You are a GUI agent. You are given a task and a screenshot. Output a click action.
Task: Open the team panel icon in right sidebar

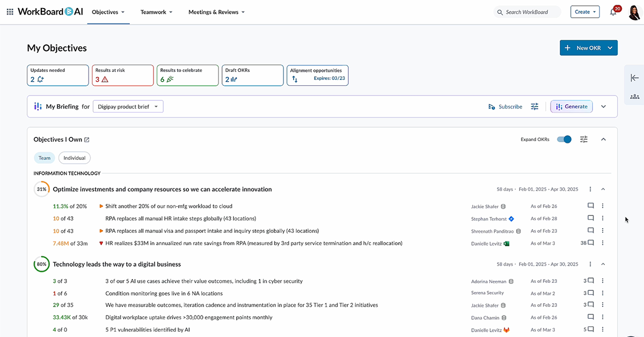635,97
